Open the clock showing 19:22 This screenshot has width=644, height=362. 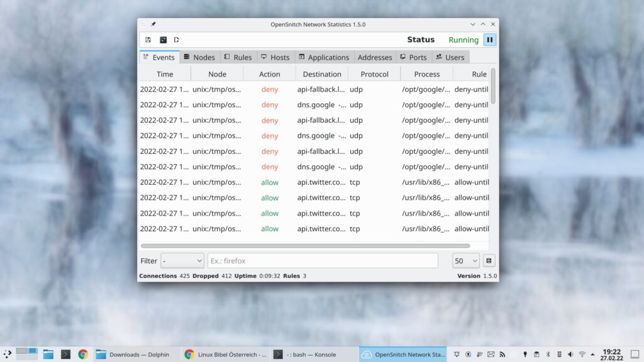(611, 354)
